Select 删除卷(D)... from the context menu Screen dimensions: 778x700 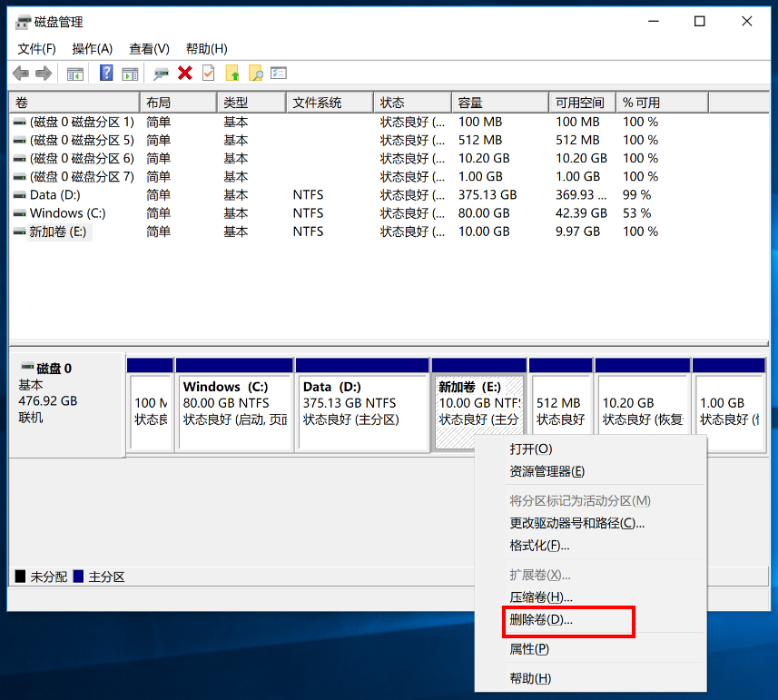click(x=541, y=620)
